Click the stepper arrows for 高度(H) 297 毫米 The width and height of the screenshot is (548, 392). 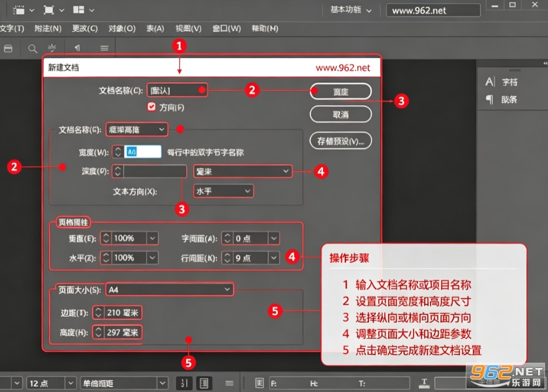98,332
